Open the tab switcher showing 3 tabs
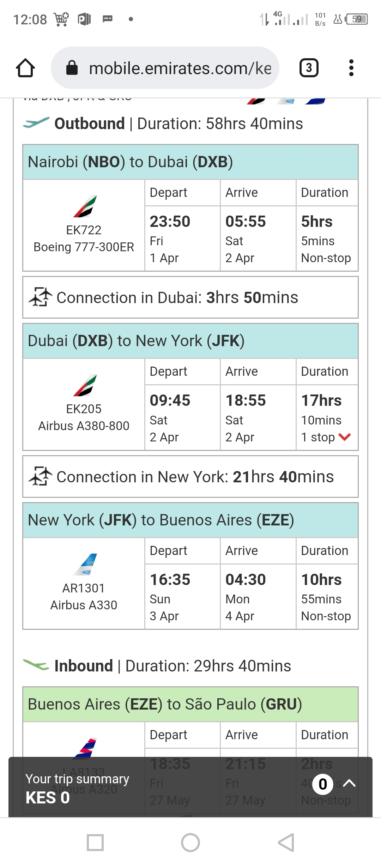 pos(309,68)
